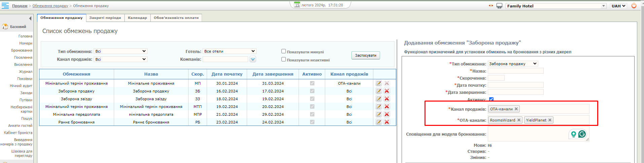Enable the Показувати минулі checkbox
This screenshot has height=163, width=644.
click(283, 51)
